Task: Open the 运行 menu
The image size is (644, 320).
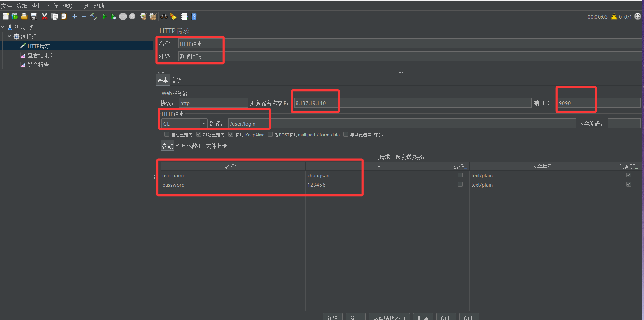Action: 53,6
